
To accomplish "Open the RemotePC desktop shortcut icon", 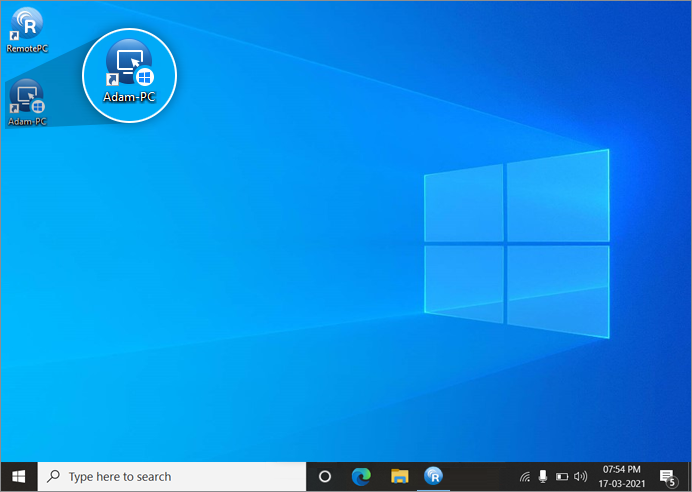I will pos(27,23).
